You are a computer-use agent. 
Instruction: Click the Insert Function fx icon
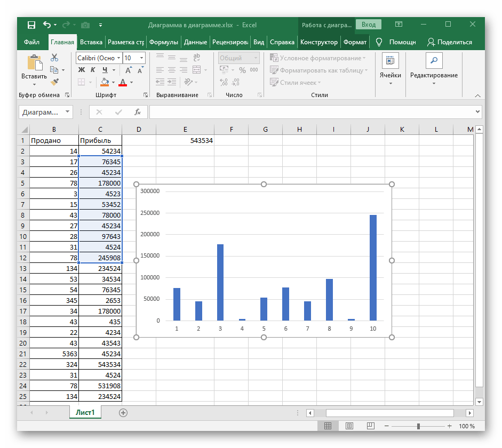(x=137, y=112)
